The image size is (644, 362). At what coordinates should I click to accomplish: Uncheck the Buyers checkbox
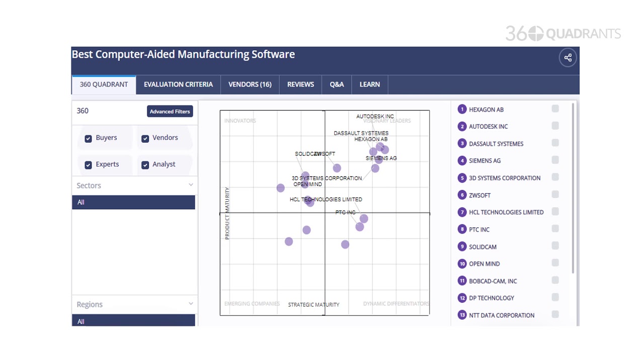pos(88,138)
